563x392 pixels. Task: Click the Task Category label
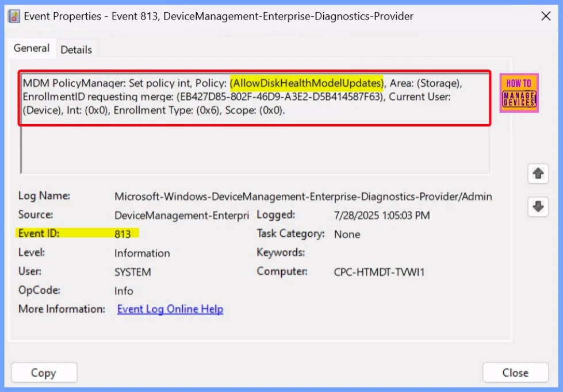tap(290, 234)
